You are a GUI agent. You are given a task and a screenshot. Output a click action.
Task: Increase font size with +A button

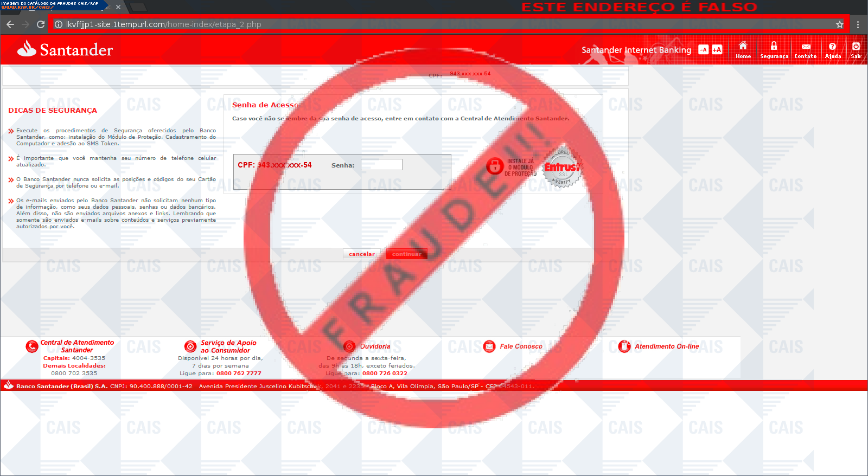point(717,49)
